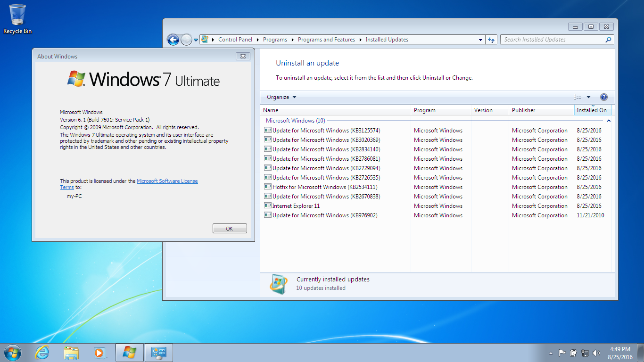Screen dimensions: 644x362
Task: Click the Installed Updates breadcrumb
Action: click(387, 40)
